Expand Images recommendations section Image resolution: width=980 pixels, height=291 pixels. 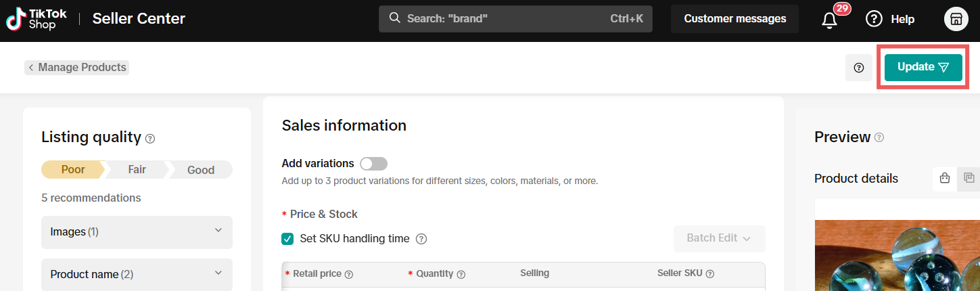point(137,232)
